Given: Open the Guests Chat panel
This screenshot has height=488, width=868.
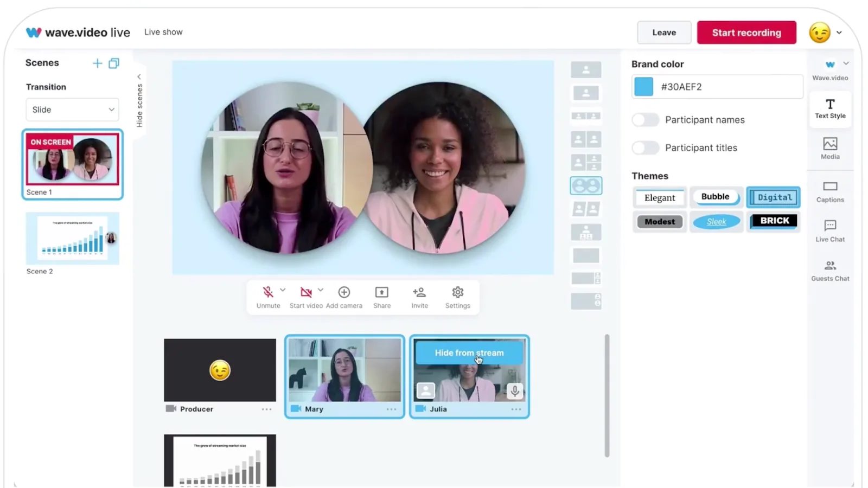Looking at the screenshot, I should tap(829, 270).
